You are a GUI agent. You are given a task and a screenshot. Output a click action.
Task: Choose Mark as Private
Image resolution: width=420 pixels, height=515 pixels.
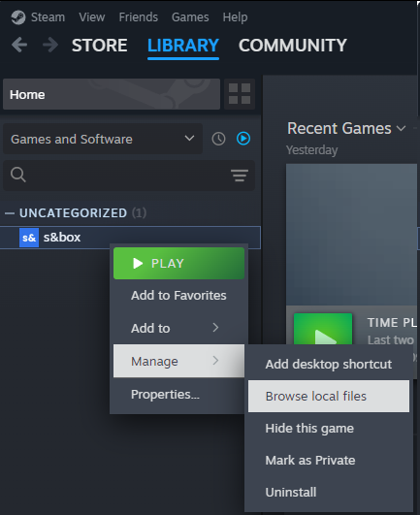click(x=329, y=460)
